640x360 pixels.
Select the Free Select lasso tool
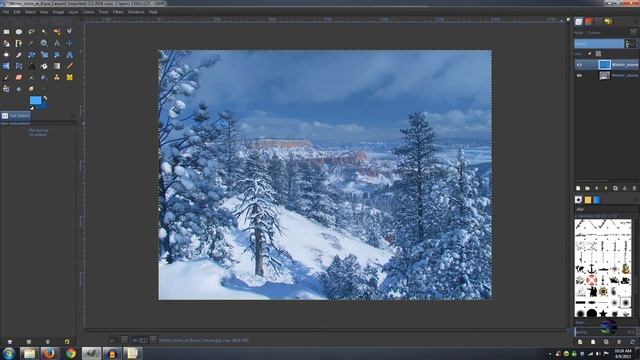(31, 31)
